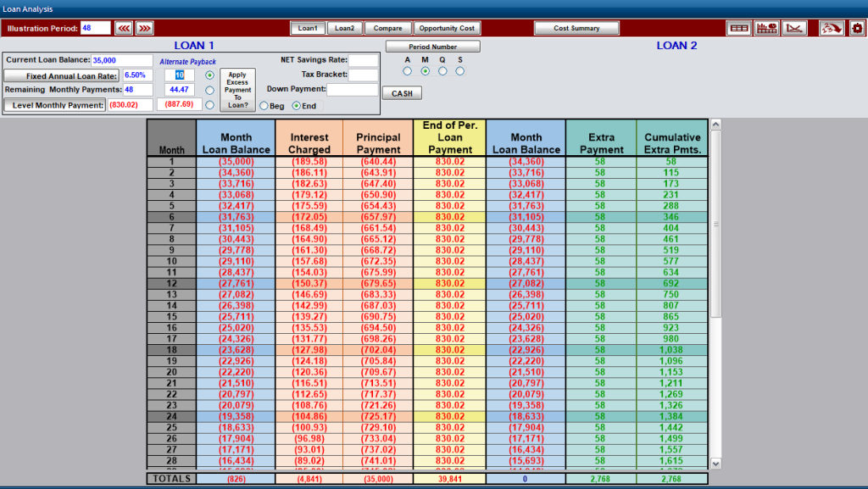
Task: Click the numbered steps arrow icon
Action: [831, 28]
